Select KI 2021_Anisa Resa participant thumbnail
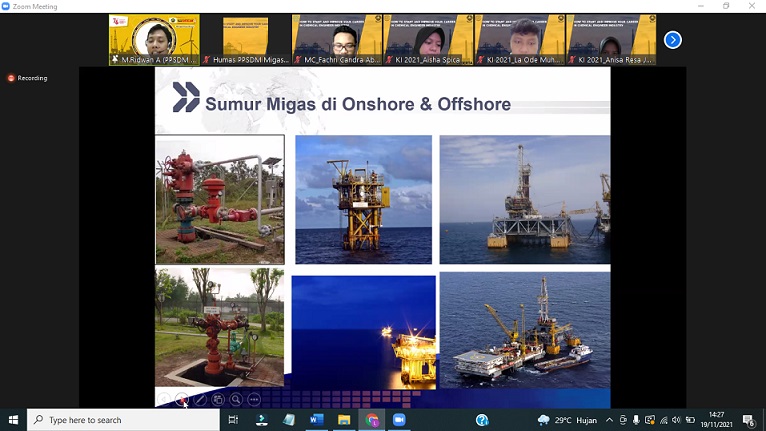The image size is (766, 431). coord(612,40)
